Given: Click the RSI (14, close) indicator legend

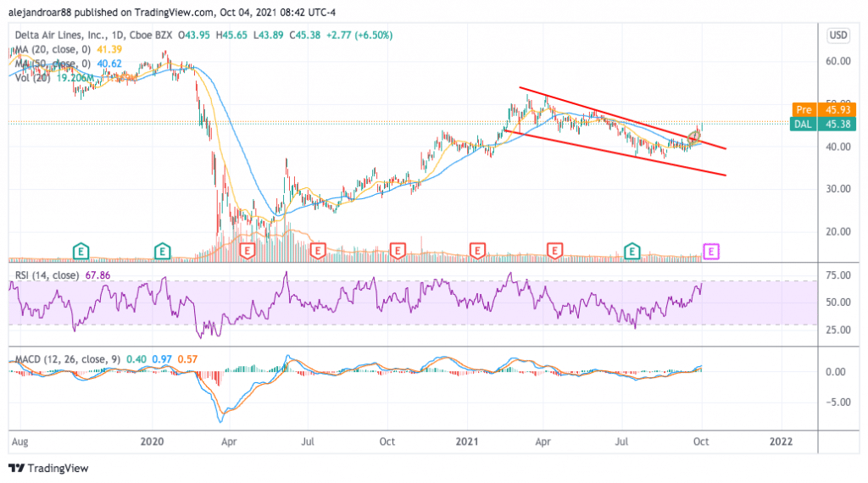Looking at the screenshot, I should coord(47,275).
